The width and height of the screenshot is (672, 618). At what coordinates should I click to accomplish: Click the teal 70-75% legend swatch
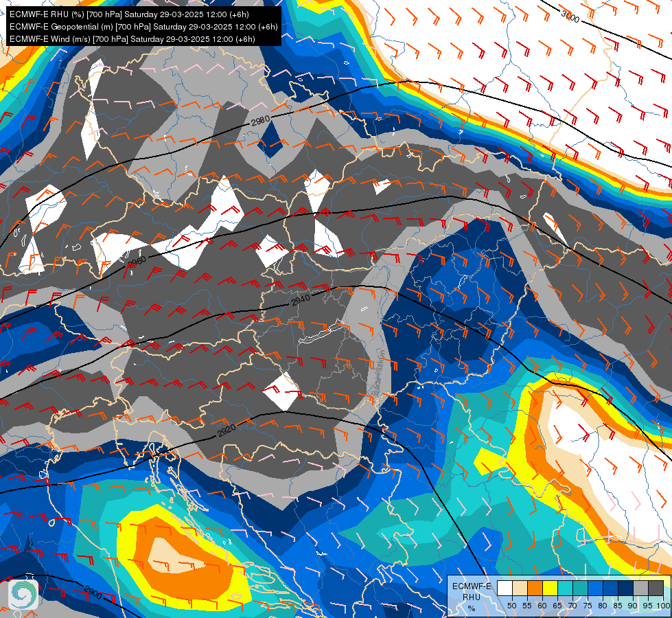click(x=580, y=588)
